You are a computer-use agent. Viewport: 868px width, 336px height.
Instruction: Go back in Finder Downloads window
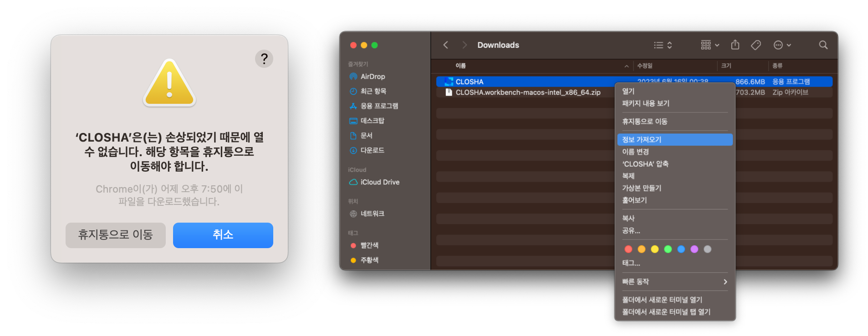pyautogui.click(x=446, y=45)
